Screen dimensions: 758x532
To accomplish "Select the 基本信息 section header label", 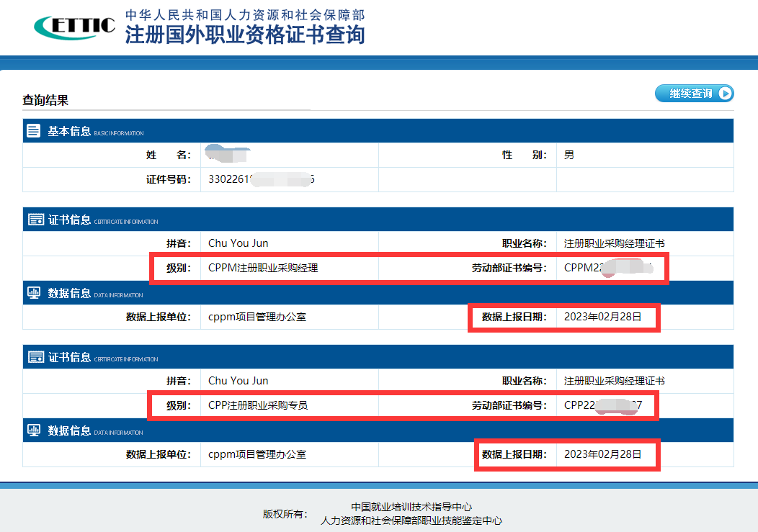I will (69, 131).
